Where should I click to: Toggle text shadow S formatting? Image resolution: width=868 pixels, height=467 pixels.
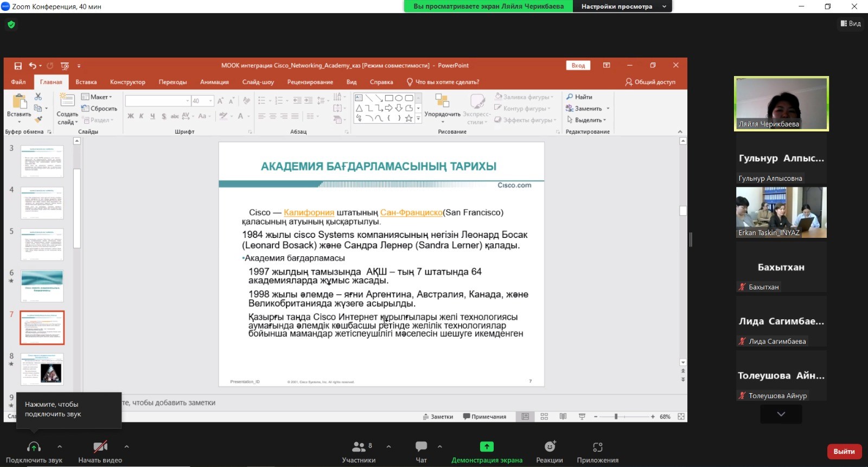(x=164, y=116)
